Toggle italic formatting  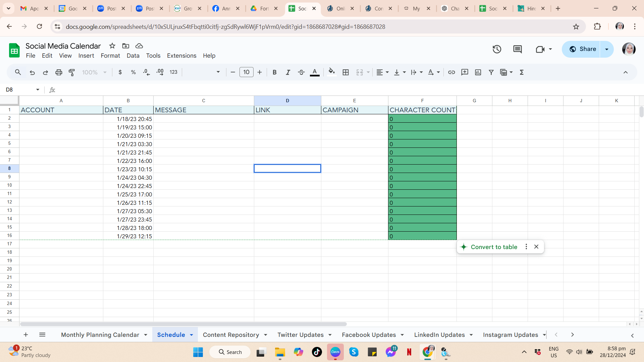click(288, 72)
